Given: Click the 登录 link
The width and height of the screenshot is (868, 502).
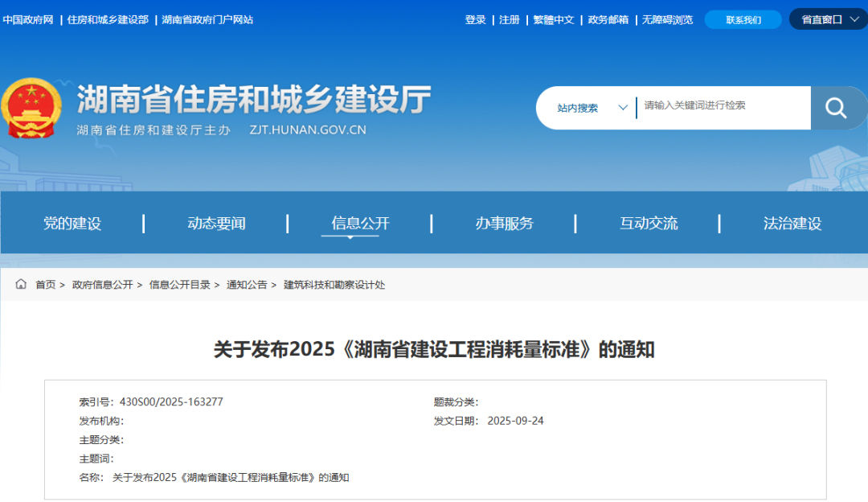Looking at the screenshot, I should [475, 19].
